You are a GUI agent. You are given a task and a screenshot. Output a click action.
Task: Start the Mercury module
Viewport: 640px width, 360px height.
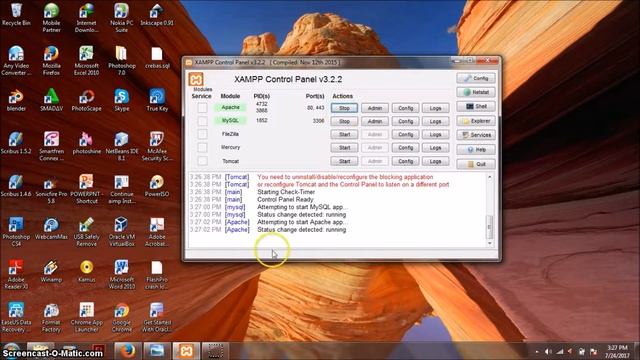click(x=344, y=148)
